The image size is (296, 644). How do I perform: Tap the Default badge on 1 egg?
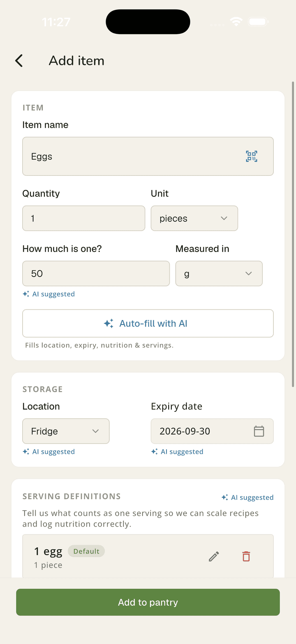pos(86,551)
